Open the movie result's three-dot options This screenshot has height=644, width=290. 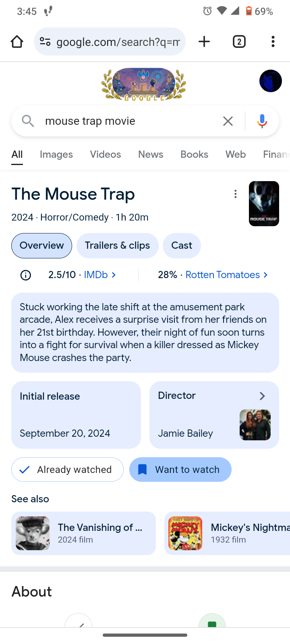click(x=235, y=194)
